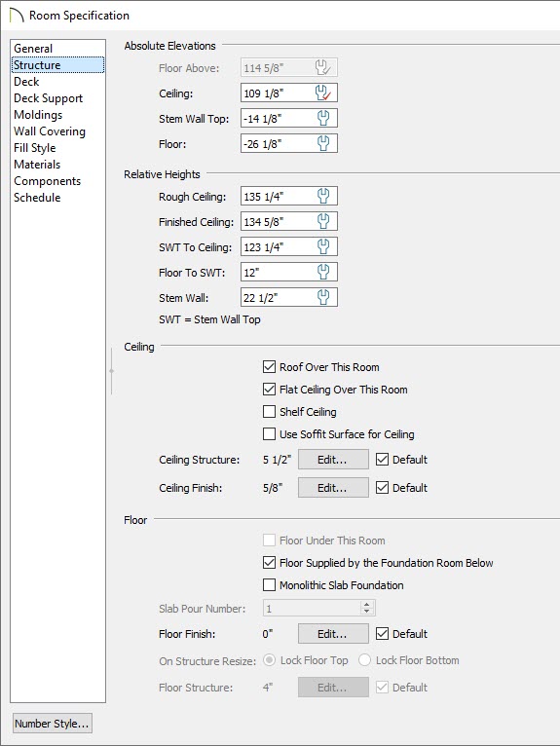560x746 pixels.
Task: Uncheck Roof Over This Room
Action: [270, 367]
